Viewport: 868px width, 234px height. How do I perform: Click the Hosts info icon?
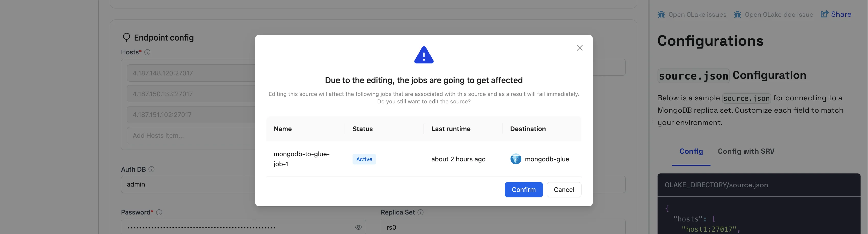pos(147,52)
